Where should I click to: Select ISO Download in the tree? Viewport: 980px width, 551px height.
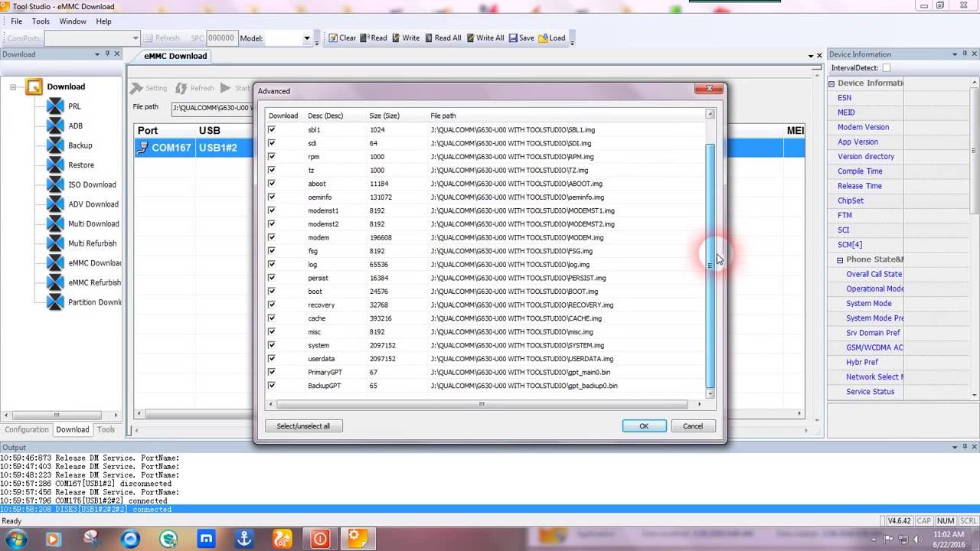pyautogui.click(x=92, y=184)
